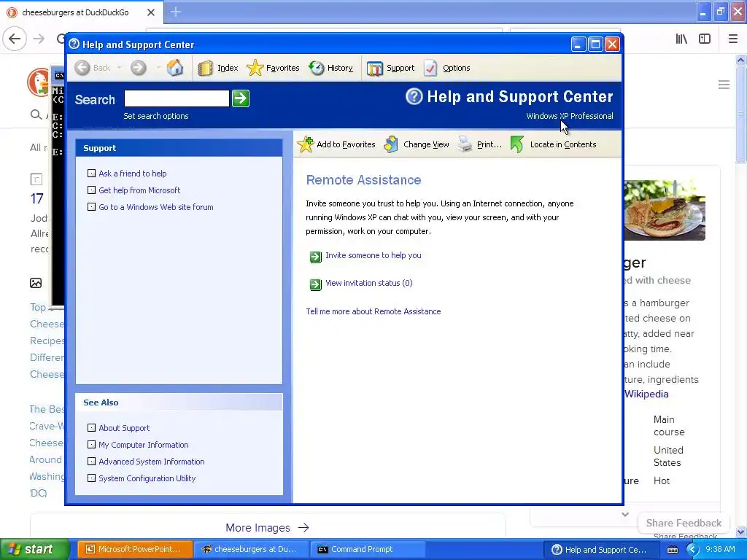This screenshot has height=560, width=747.
Task: Close the cheeseburgers DuckDuckGo tab
Action: pyautogui.click(x=150, y=12)
